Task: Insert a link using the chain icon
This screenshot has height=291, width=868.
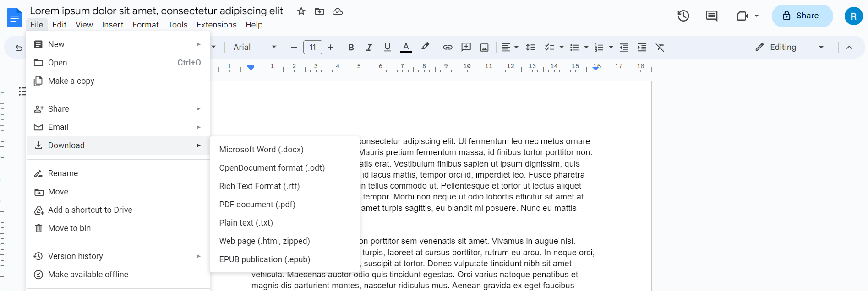Action: pos(448,48)
